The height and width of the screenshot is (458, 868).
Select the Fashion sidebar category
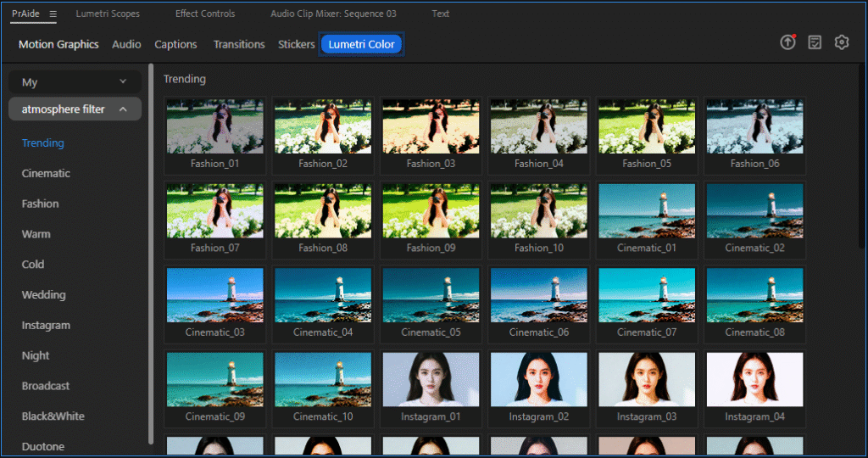point(40,204)
